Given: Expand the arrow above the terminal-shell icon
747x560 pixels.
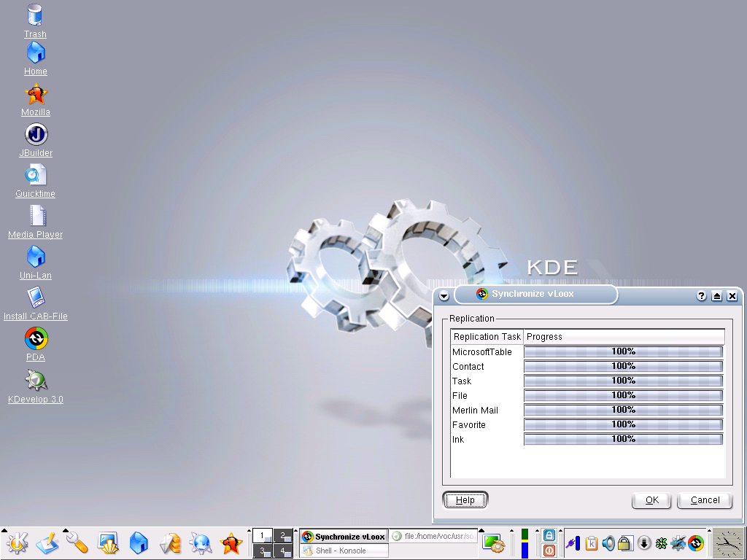Looking at the screenshot, I should click(481, 530).
